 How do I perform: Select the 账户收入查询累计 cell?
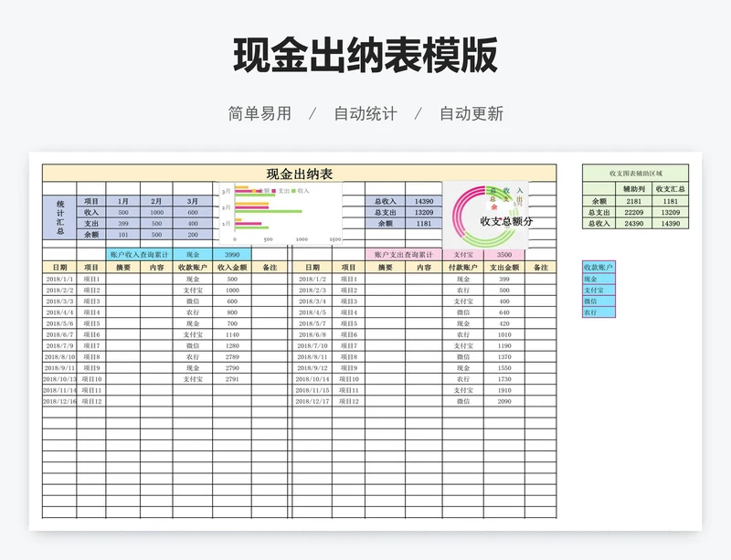click(x=140, y=255)
